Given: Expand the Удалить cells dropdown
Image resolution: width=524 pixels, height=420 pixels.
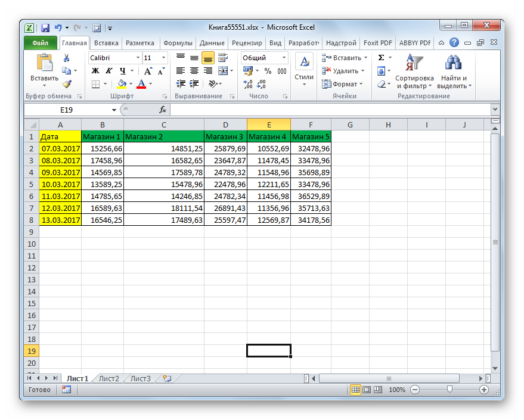Looking at the screenshot, I should (362, 71).
